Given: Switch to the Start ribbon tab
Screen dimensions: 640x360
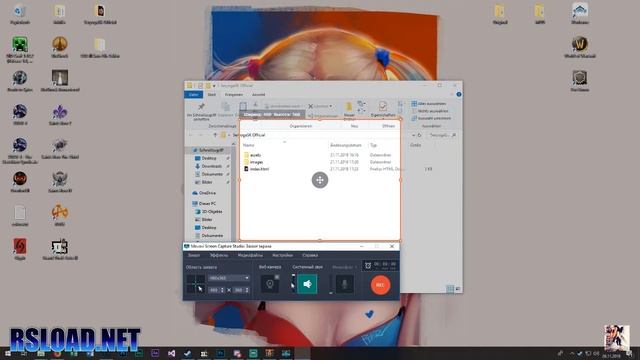Looking at the screenshot, I should click(211, 95).
